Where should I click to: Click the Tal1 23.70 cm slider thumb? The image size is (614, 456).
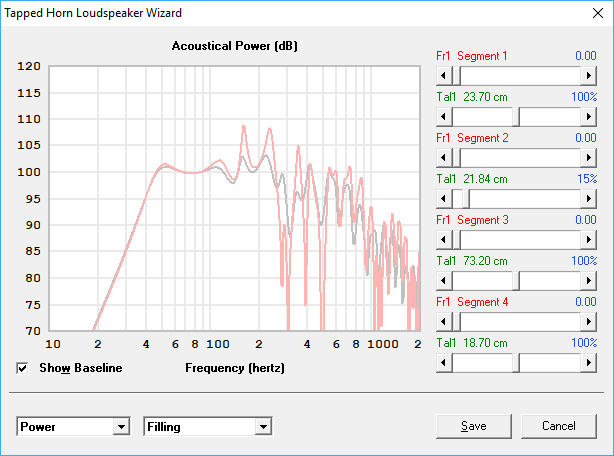pyautogui.click(x=516, y=117)
